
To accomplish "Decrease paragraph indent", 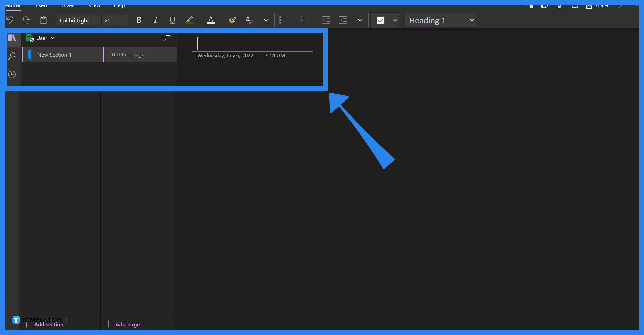I will click(326, 20).
